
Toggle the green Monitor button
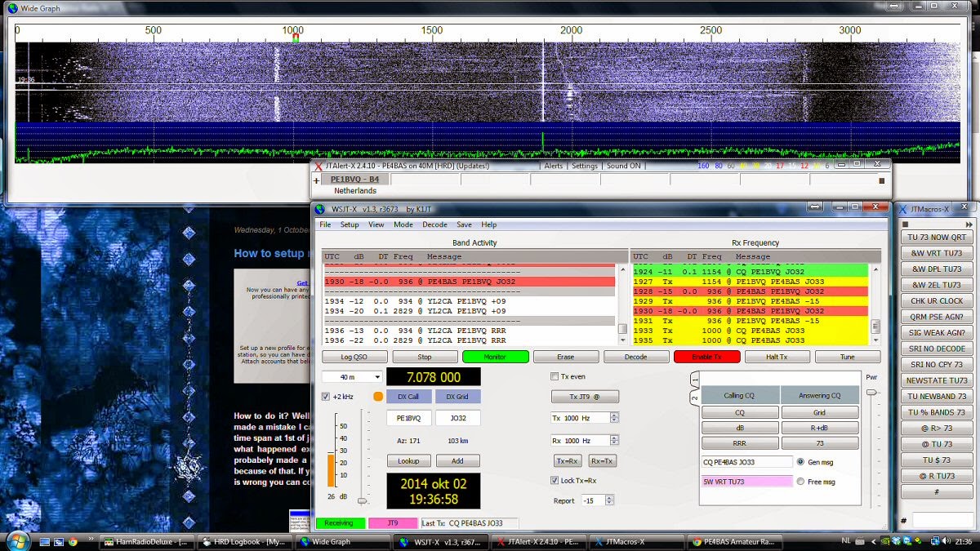point(495,357)
